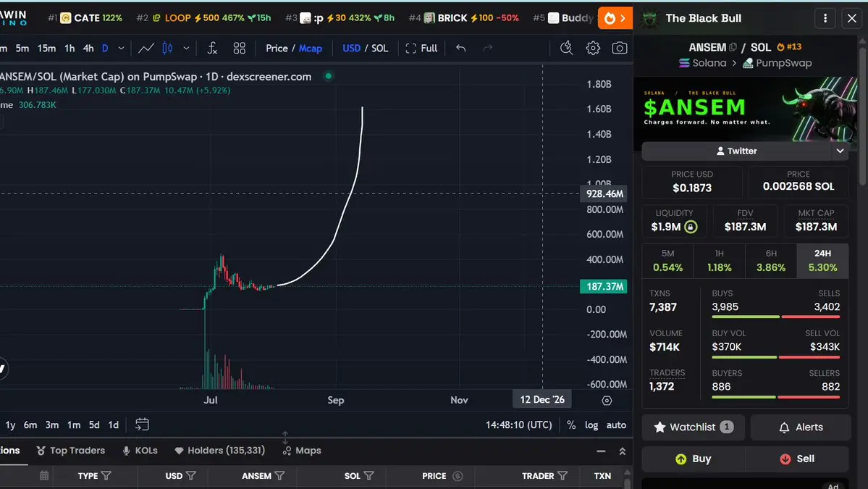Image resolution: width=868 pixels, height=489 pixels.
Task: Open the chart settings gear
Action: pos(593,49)
